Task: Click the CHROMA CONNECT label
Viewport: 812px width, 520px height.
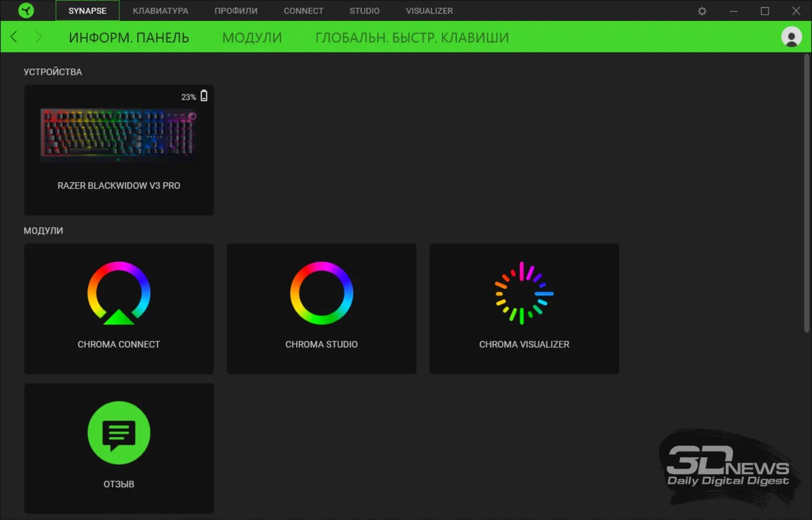Action: (x=119, y=344)
